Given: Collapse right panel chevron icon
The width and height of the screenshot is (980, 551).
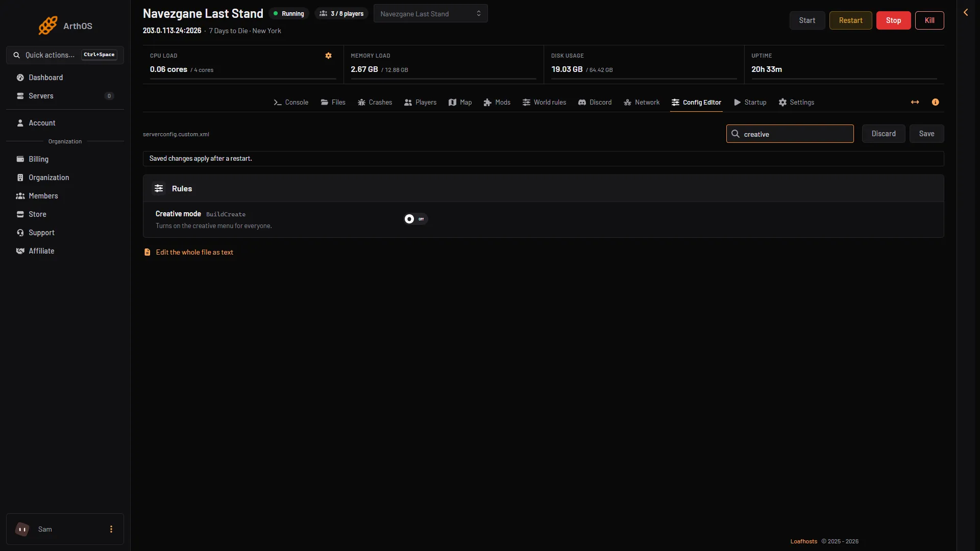Looking at the screenshot, I should pos(966,12).
